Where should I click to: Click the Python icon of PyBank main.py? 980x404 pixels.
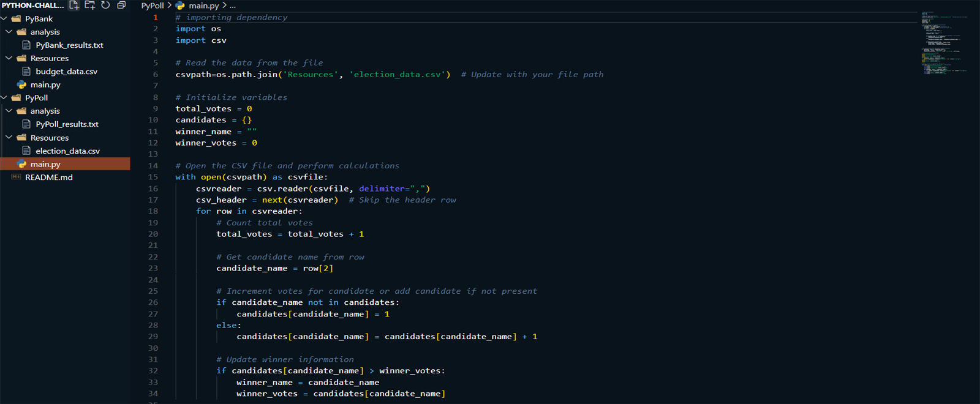pyautogui.click(x=22, y=84)
